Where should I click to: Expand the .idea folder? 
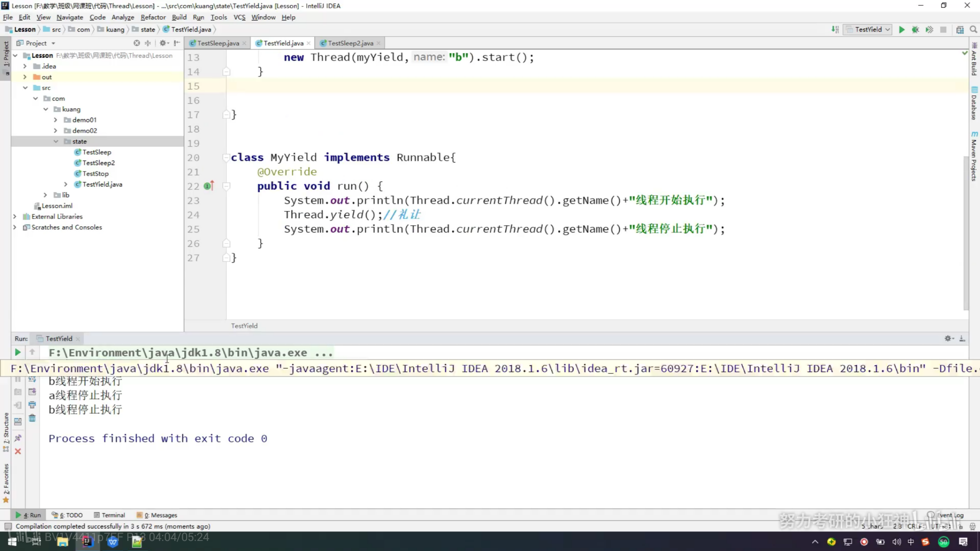[x=25, y=66]
